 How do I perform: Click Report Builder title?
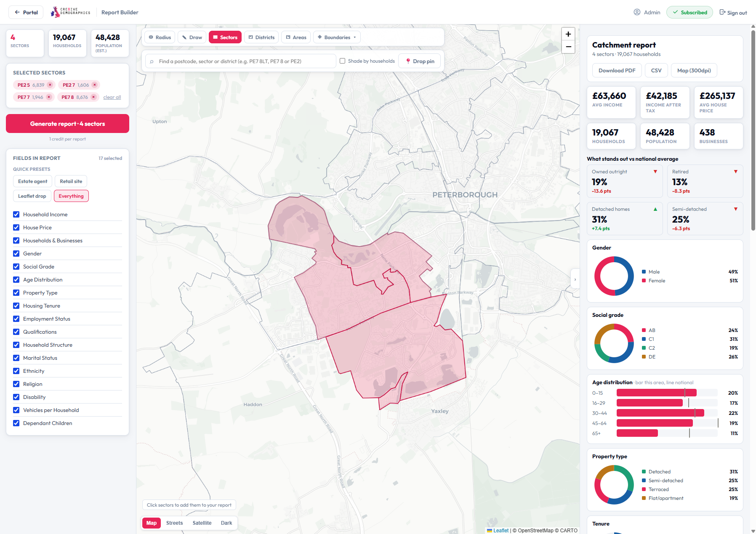point(120,12)
